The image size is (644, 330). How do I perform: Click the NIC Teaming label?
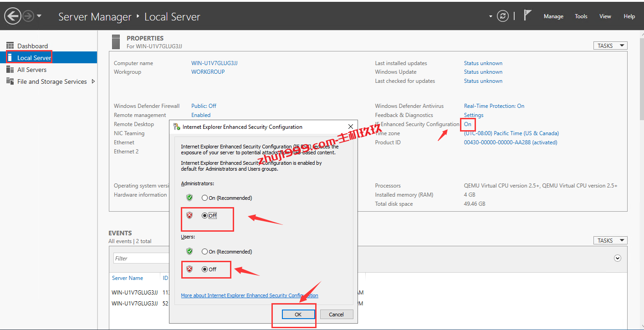point(129,133)
